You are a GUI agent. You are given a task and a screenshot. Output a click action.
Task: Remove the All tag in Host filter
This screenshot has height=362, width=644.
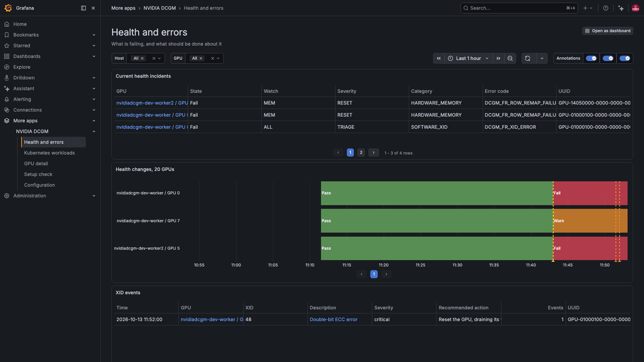(142, 58)
